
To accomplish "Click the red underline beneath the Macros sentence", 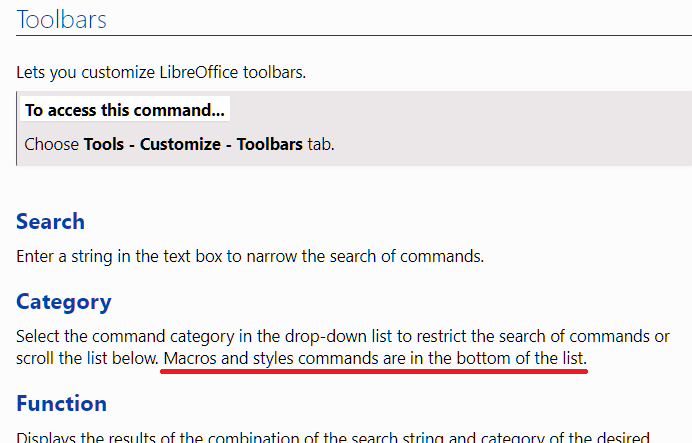I will click(x=374, y=372).
